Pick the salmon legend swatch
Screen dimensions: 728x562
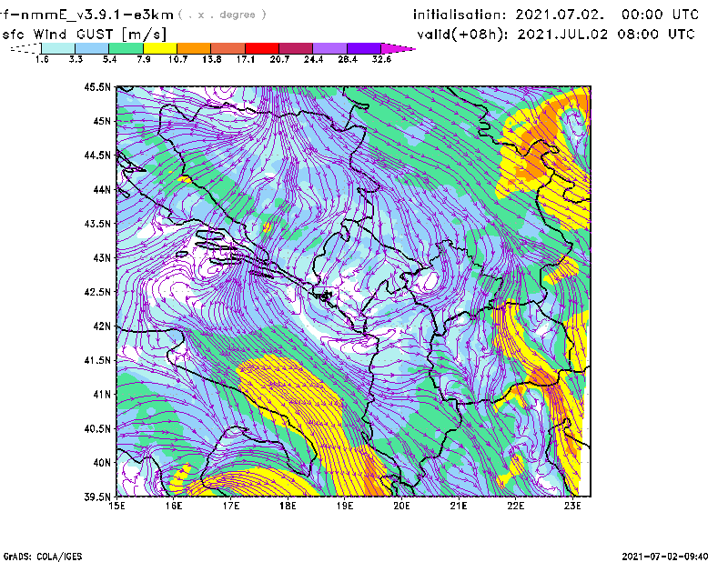(228, 48)
